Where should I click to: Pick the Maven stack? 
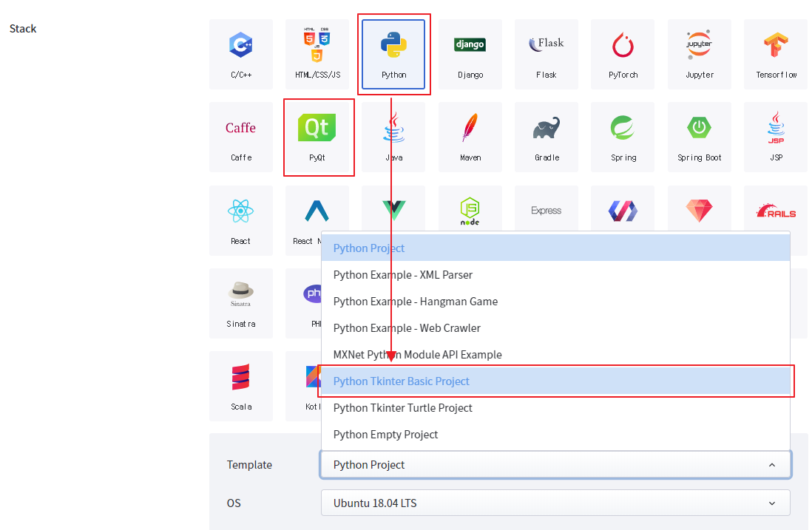pos(470,137)
